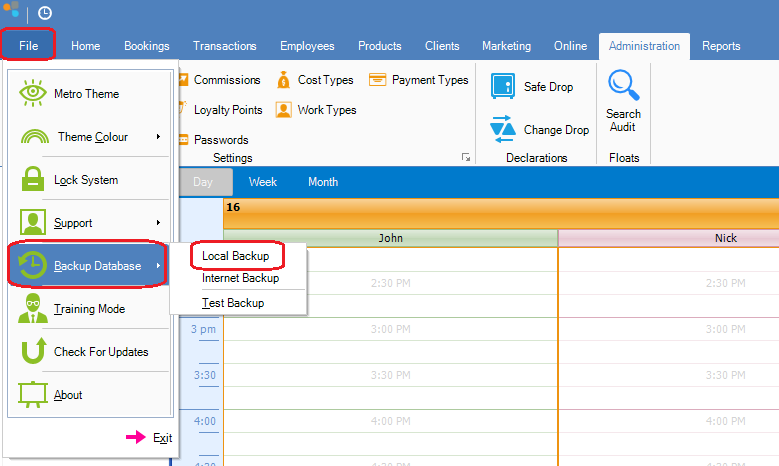Click the Check For Updates arrow icon
Screen dimensions: 779x466
(x=33, y=352)
